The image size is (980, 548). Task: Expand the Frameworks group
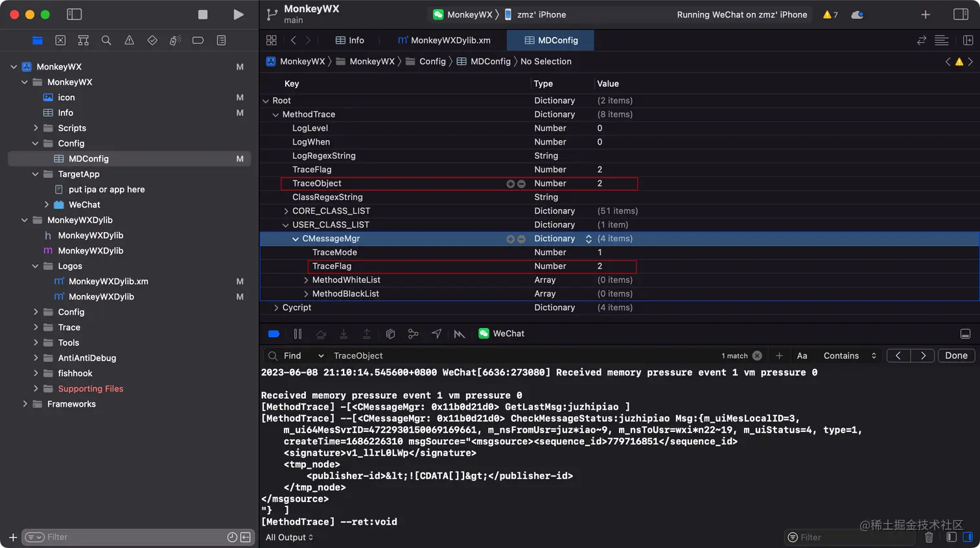coord(25,404)
